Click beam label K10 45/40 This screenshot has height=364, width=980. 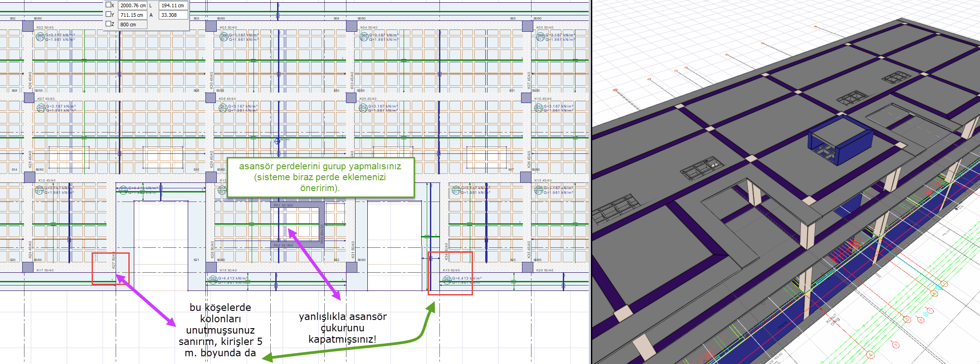[543, 98]
